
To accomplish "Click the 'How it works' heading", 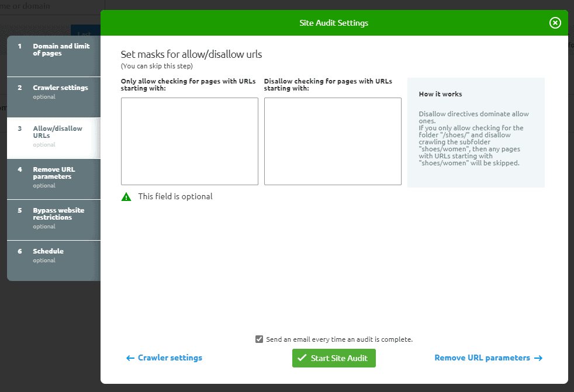I will tap(440, 94).
